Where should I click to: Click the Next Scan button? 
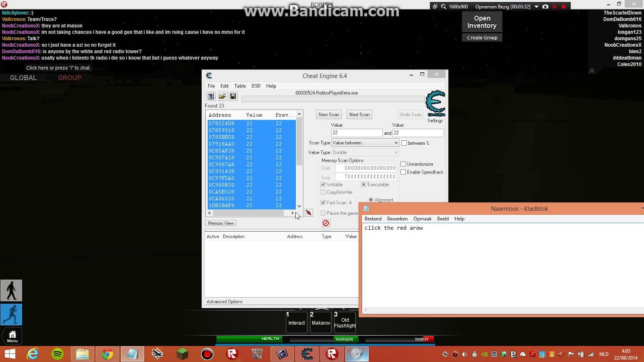coord(359,115)
